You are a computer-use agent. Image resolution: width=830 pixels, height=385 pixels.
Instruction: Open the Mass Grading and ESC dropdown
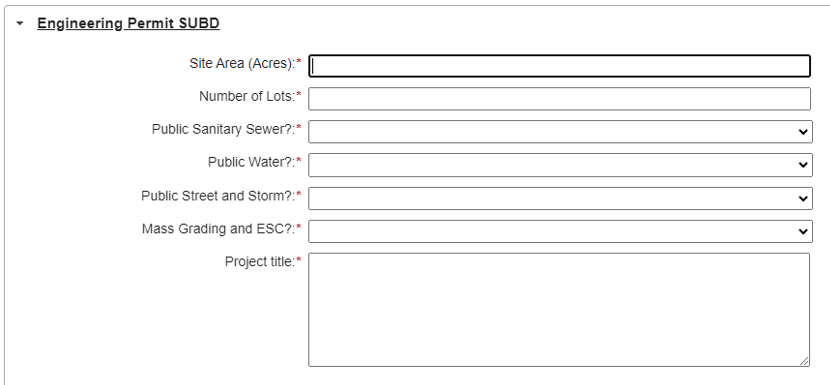coord(560,231)
